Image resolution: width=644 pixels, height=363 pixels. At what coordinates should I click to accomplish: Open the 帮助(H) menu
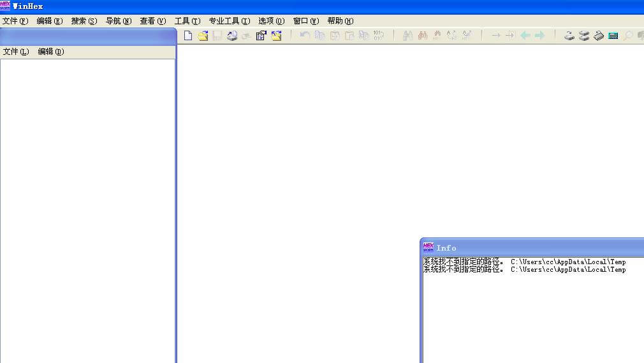point(340,21)
